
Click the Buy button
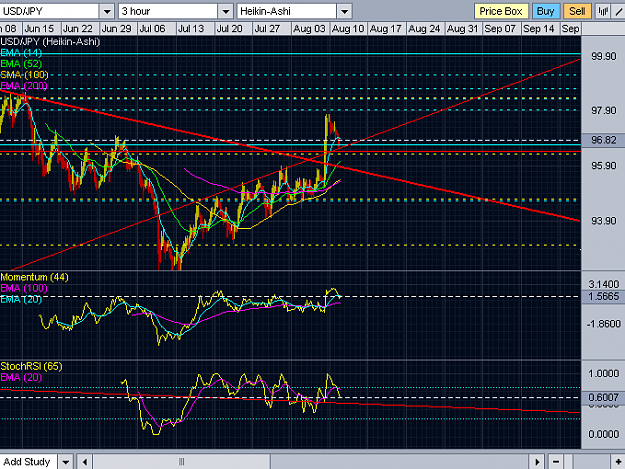coord(546,11)
